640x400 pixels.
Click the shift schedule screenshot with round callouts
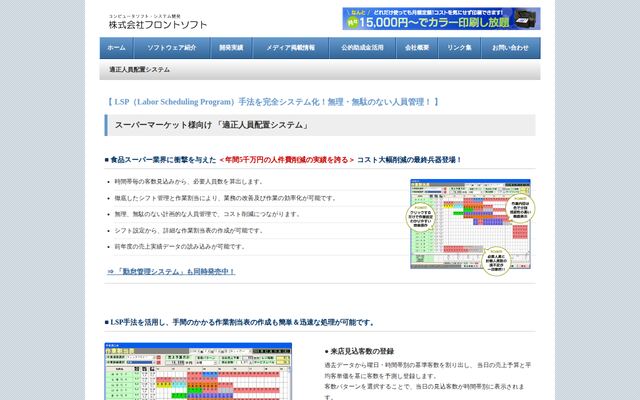pyautogui.click(x=470, y=227)
